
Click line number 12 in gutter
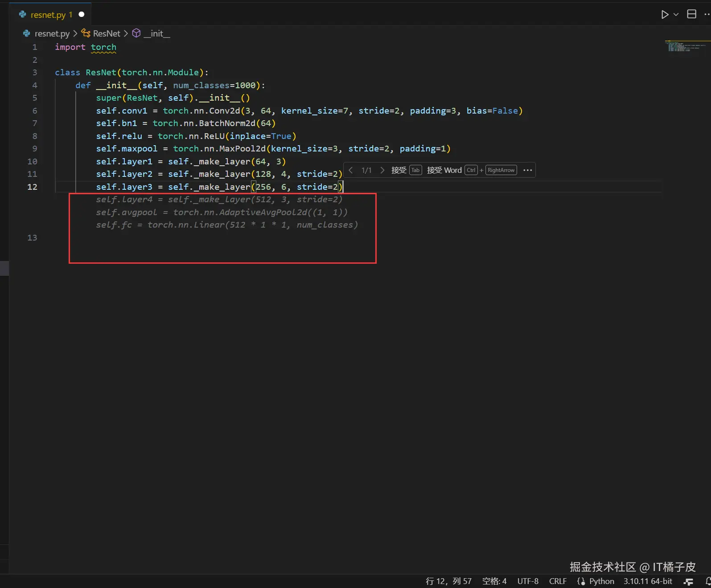(32, 187)
